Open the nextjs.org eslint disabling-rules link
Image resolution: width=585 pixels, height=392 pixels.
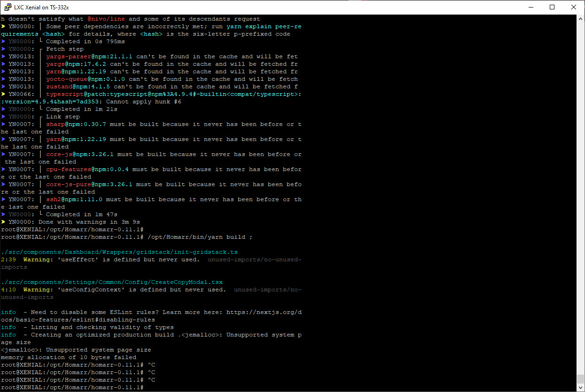click(263, 312)
